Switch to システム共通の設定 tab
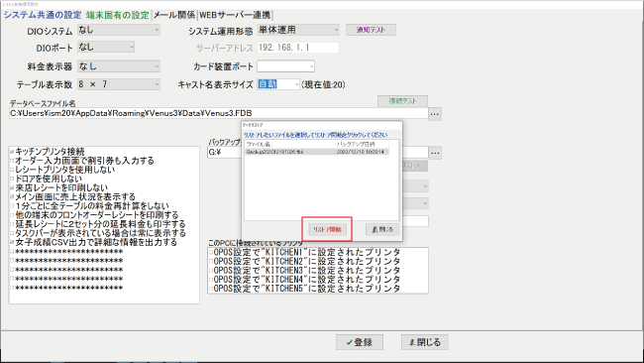Screen dimensions: 644x363 click(x=43, y=15)
